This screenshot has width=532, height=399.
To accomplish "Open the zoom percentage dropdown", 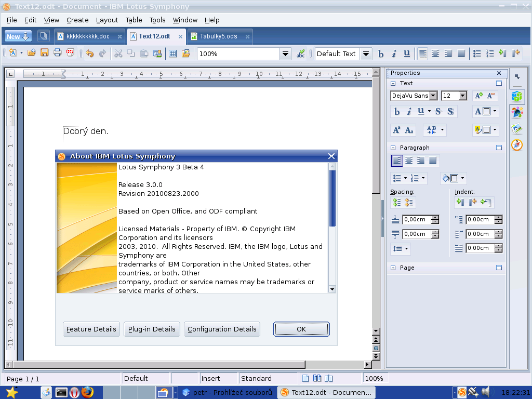I will (x=286, y=54).
